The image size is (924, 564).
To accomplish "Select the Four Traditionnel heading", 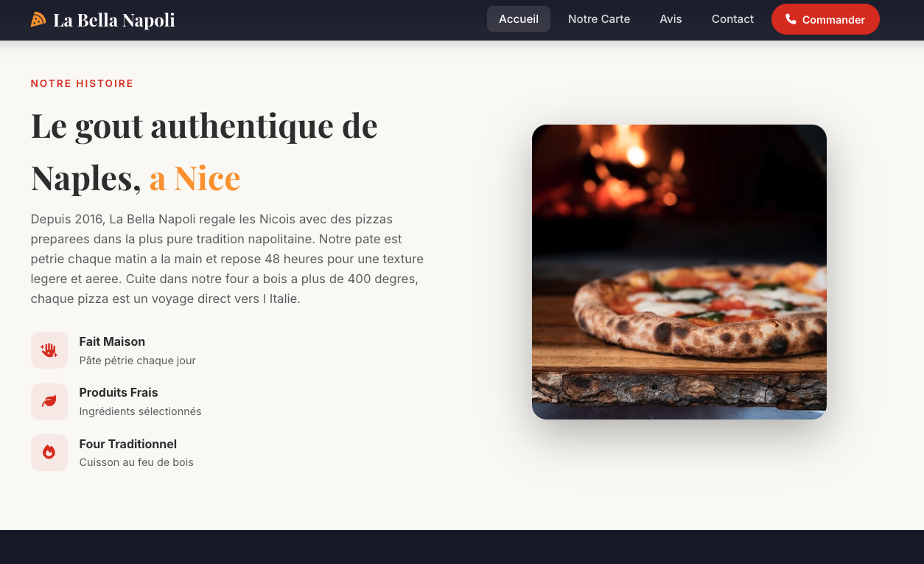I will tap(128, 444).
